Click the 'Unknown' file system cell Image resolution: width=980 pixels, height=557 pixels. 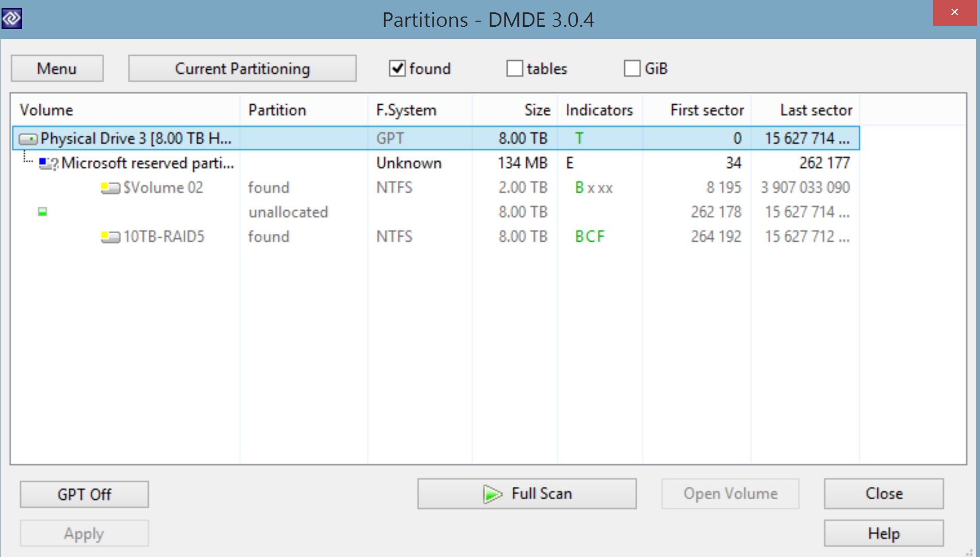click(x=409, y=163)
